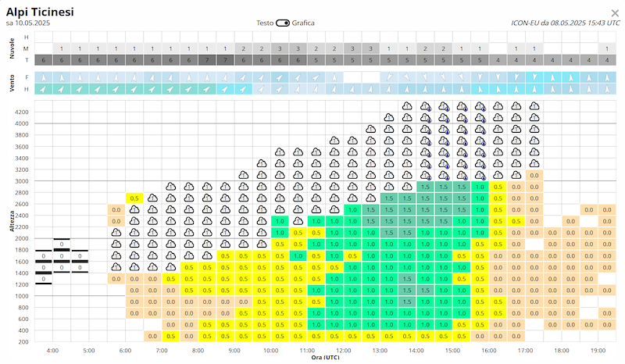625x364 pixels.
Task: Click the 4200 altitude axis label
Action: tap(21, 112)
